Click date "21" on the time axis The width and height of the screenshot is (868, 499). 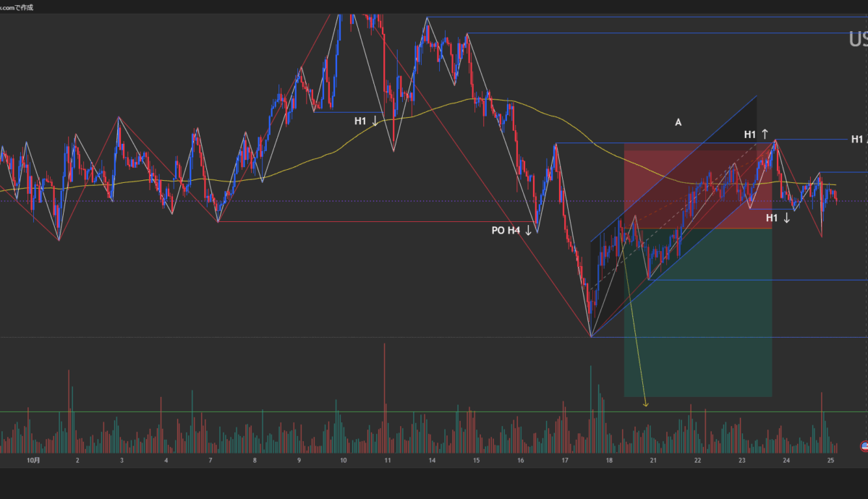click(x=652, y=460)
